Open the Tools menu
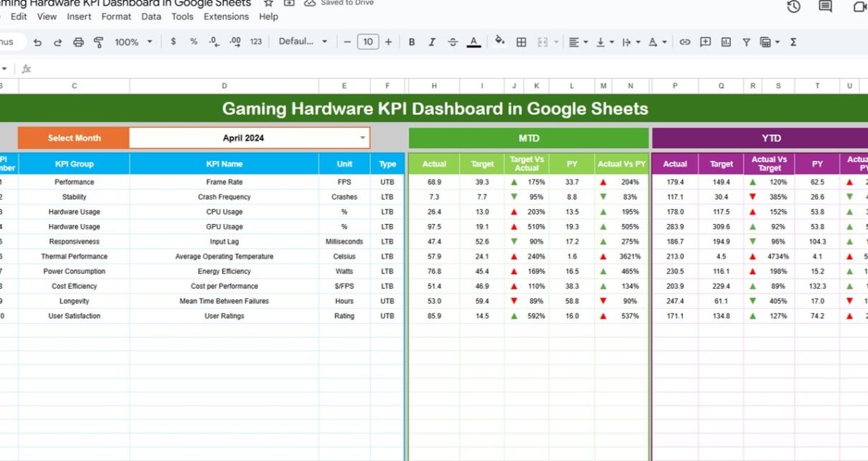 click(183, 17)
